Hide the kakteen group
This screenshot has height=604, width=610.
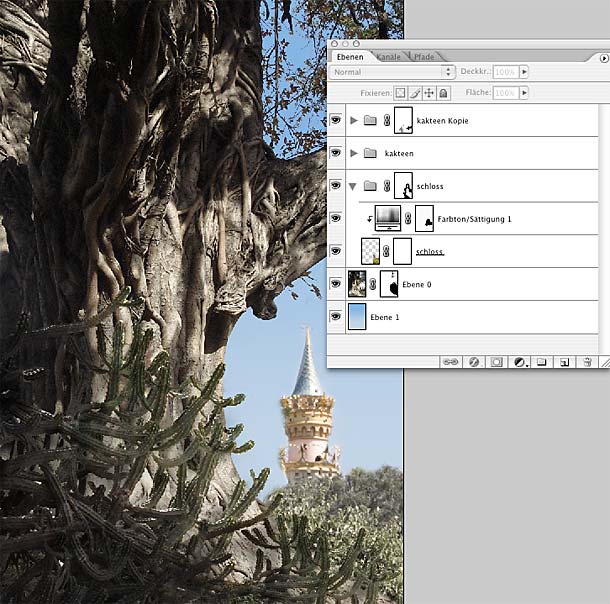point(336,152)
